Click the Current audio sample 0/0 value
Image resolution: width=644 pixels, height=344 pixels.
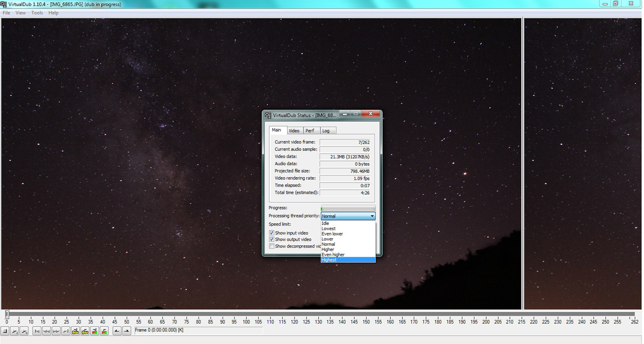click(345, 150)
